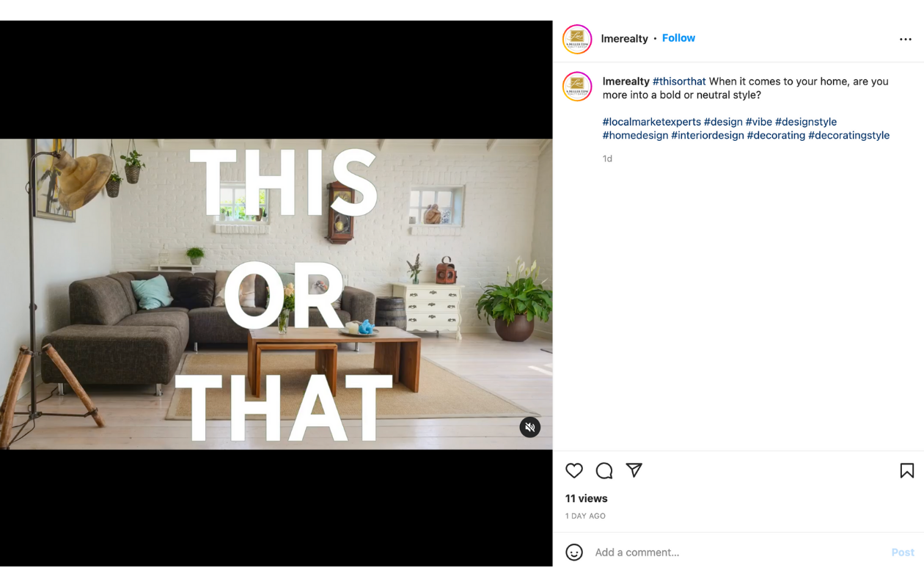Image resolution: width=924 pixels, height=587 pixels.
Task: Open the #designstyle hashtag
Action: point(806,122)
